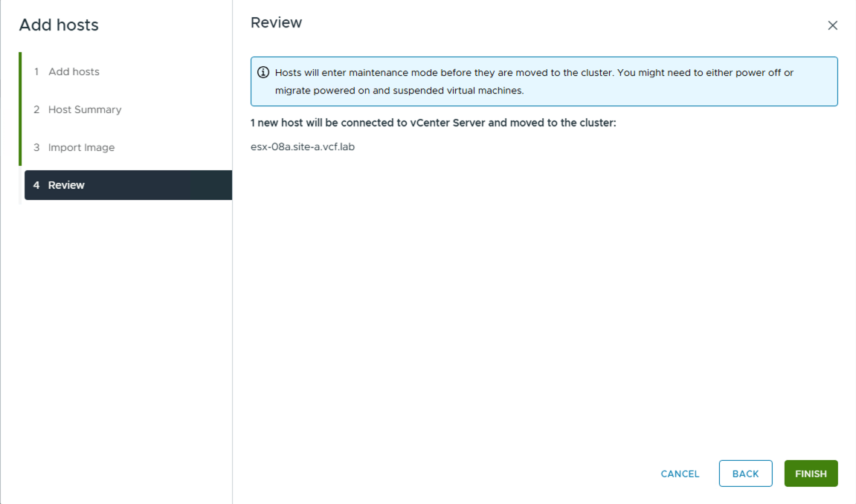Click the X to dismiss the Add hosts wizard
Image resolution: width=856 pixels, height=504 pixels.
click(832, 25)
